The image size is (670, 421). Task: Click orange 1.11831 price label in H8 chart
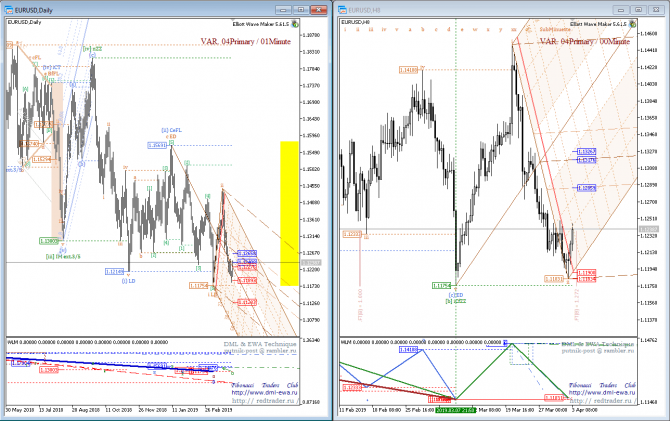pos(554,279)
